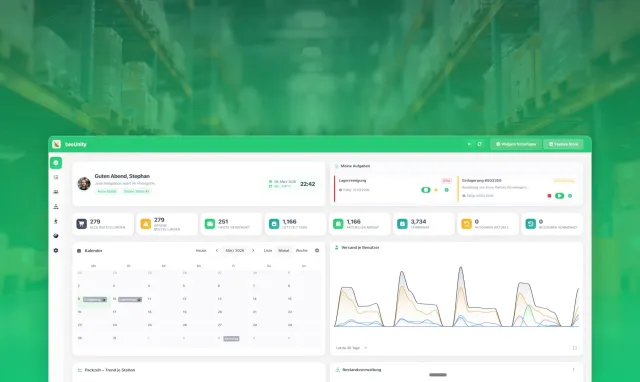Click the Packzeit – Trend je Station heading
Screen dimensions: 640x382
109,370
